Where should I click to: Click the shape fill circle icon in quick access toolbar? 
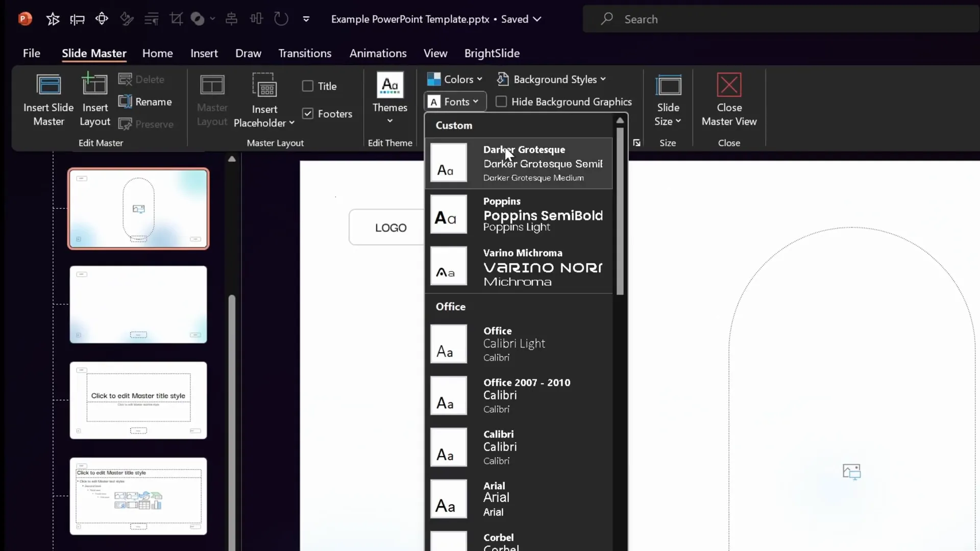pos(198,19)
